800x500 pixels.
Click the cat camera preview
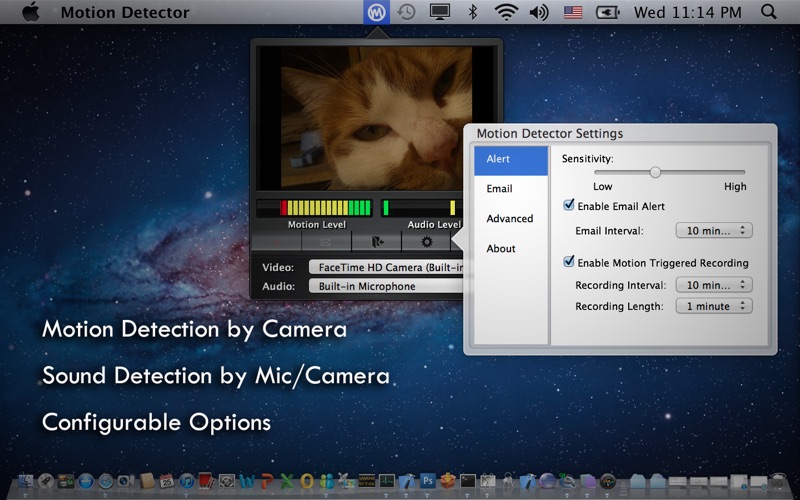click(x=377, y=118)
